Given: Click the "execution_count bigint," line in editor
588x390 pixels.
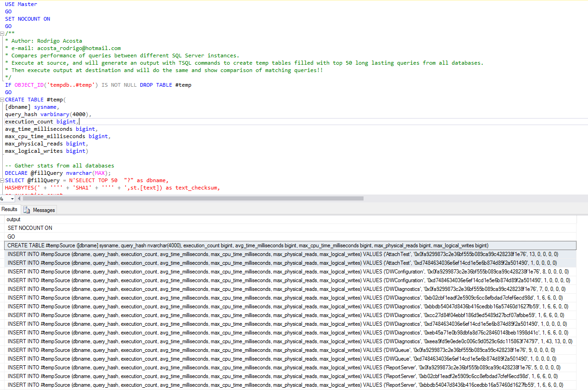Looking at the screenshot, I should [42, 122].
